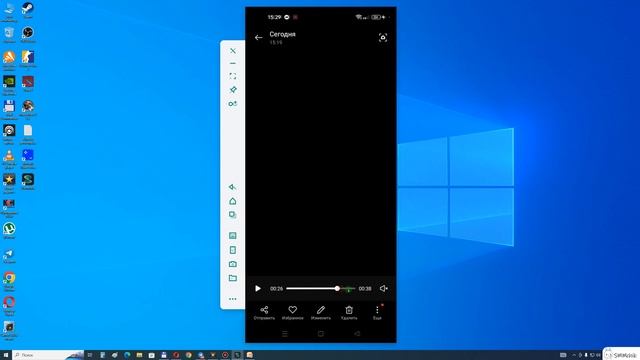Close the phone mirroring window with X

(x=233, y=51)
